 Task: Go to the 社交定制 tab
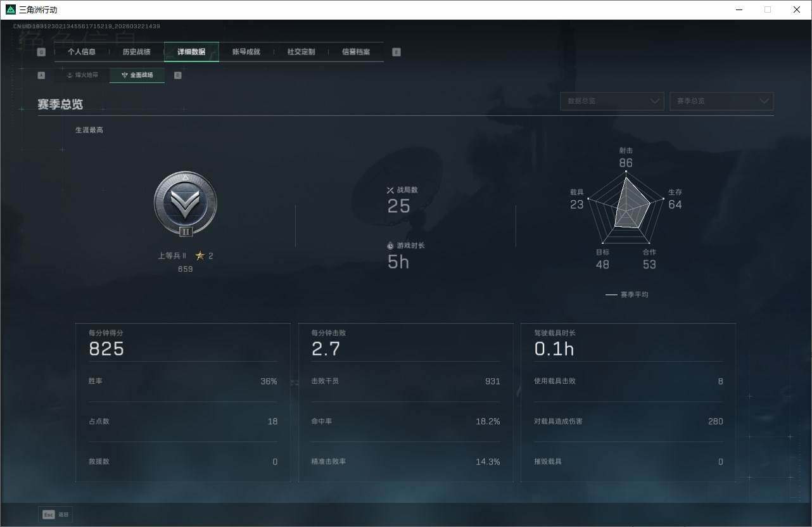click(301, 52)
